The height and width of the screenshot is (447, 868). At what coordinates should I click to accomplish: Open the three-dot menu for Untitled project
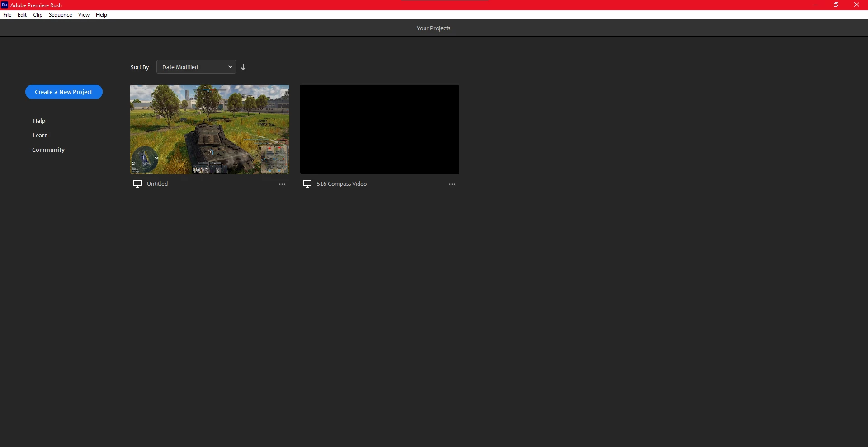[282, 184]
